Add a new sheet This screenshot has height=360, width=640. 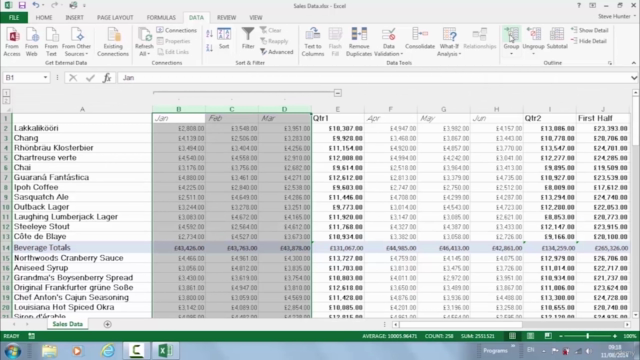tap(107, 324)
